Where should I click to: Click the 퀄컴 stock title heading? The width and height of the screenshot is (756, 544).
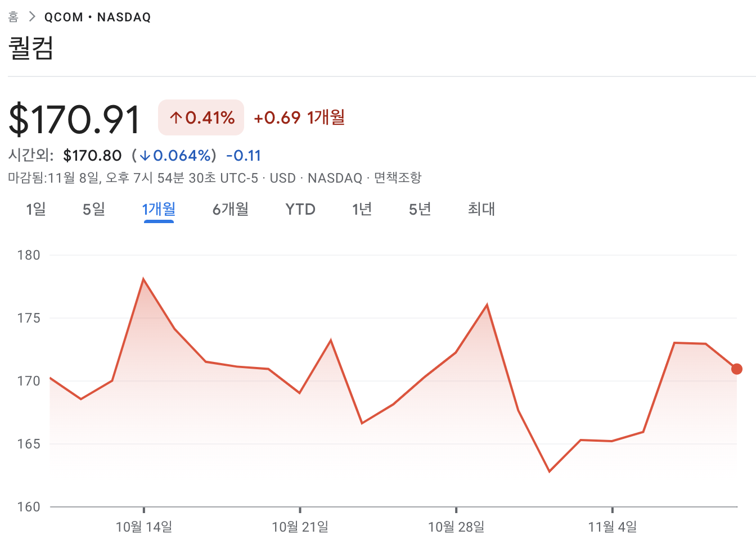tap(30, 48)
